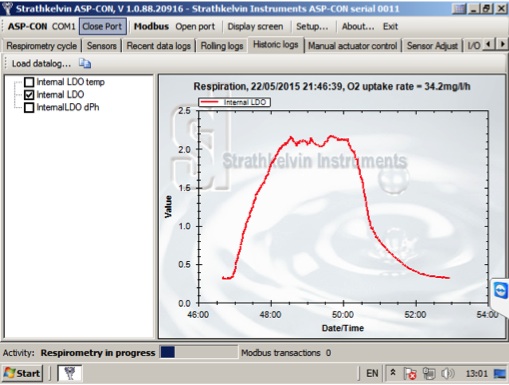The image size is (509, 385).
Task: Show hidden tray icons with the chevron
Action: 393,373
